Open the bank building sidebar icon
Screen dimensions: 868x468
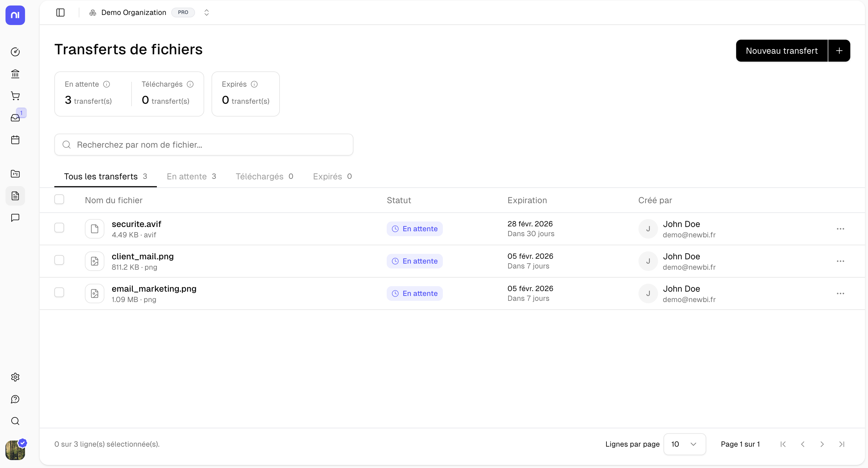click(15, 74)
